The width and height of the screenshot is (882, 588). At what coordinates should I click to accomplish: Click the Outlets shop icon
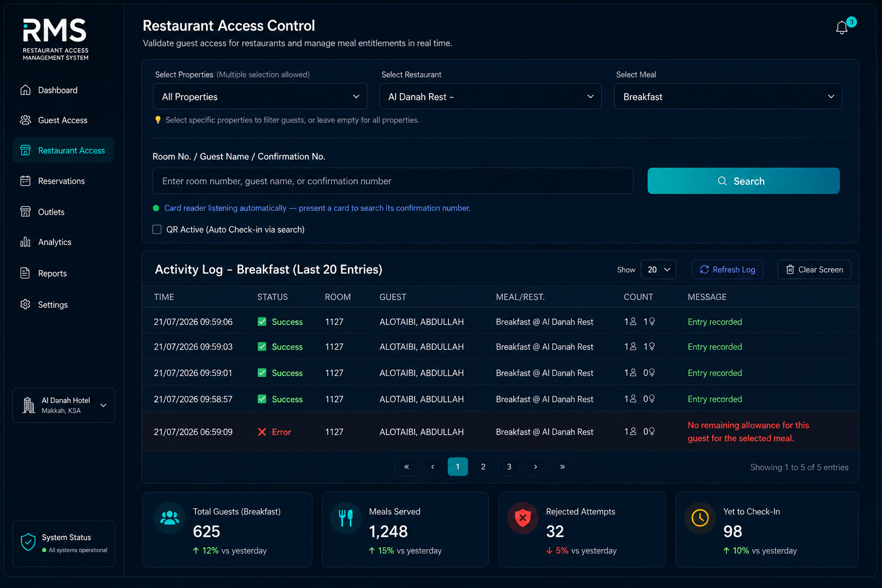point(25,211)
